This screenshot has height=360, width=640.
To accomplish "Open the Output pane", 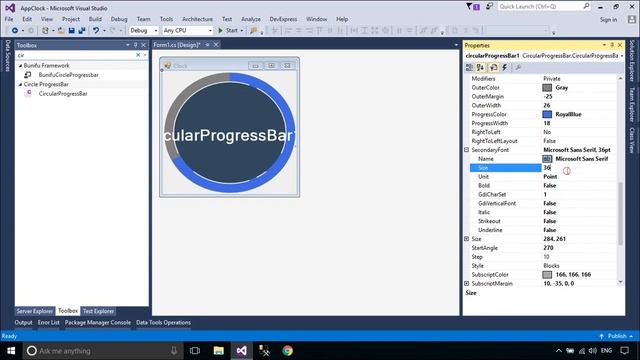I will [23, 322].
